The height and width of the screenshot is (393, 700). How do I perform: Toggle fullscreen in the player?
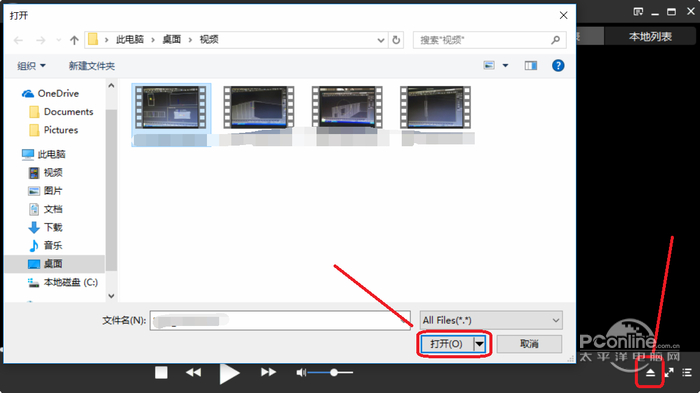click(x=669, y=372)
